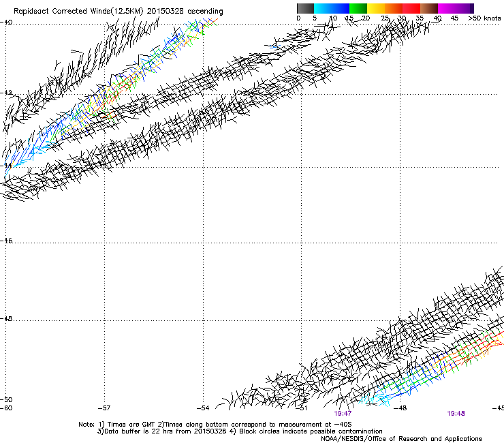Click the '-40' latitude label on left axis

(x=6, y=22)
